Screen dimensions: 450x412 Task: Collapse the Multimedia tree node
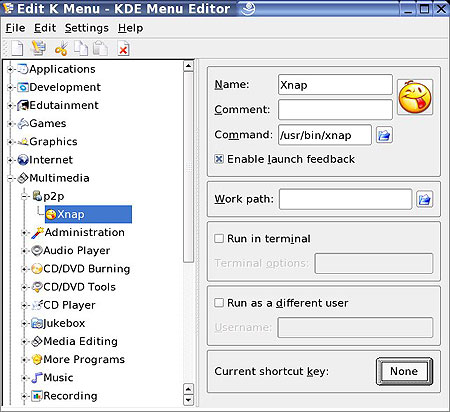10,178
